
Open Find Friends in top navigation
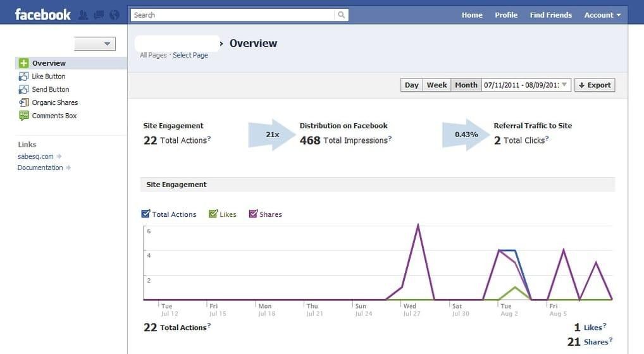coord(551,15)
